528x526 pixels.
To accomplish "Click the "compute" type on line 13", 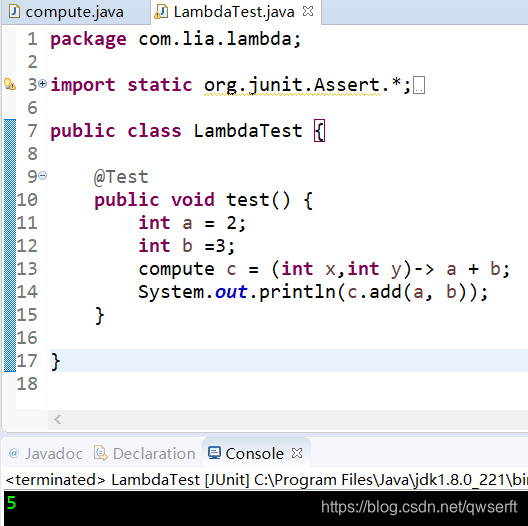I will pos(176,269).
